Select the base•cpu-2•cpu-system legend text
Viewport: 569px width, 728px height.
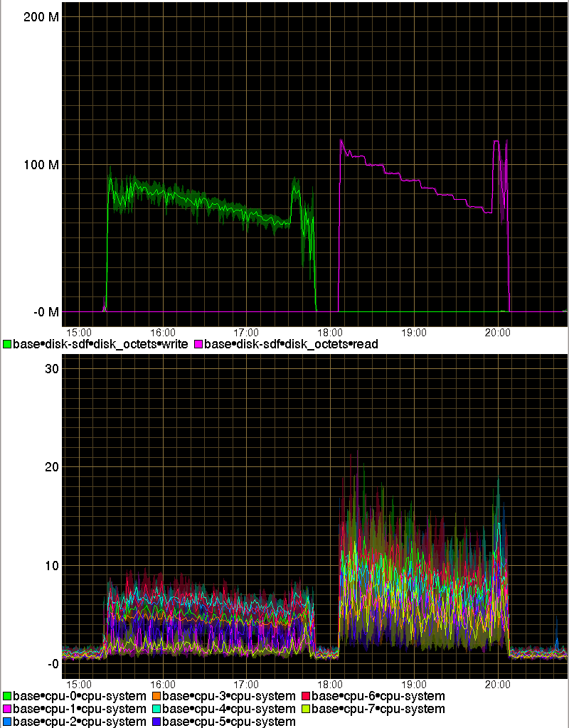click(80, 722)
